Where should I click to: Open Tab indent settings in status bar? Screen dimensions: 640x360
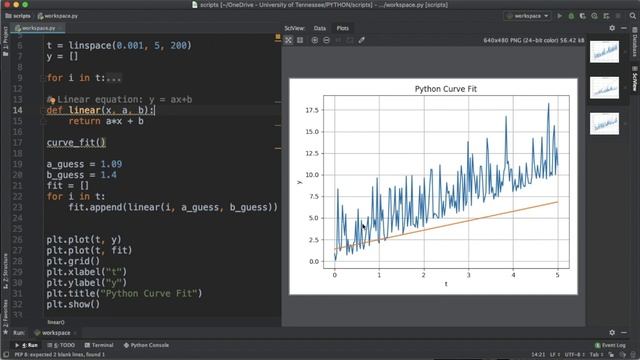(596, 354)
